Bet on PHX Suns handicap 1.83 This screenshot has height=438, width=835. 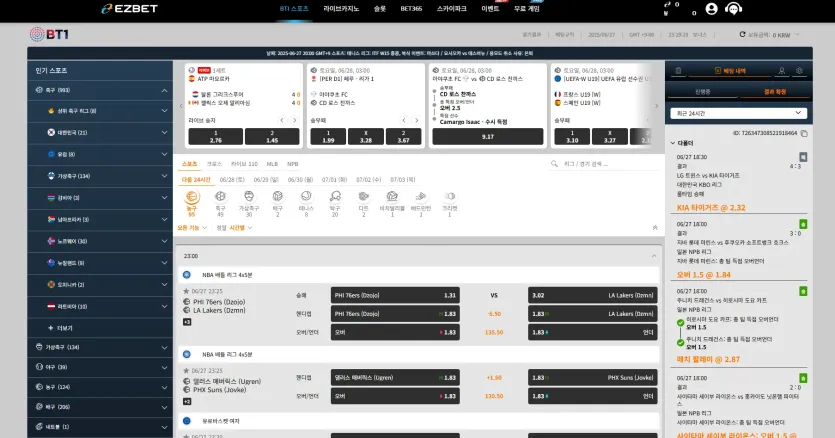(x=593, y=377)
